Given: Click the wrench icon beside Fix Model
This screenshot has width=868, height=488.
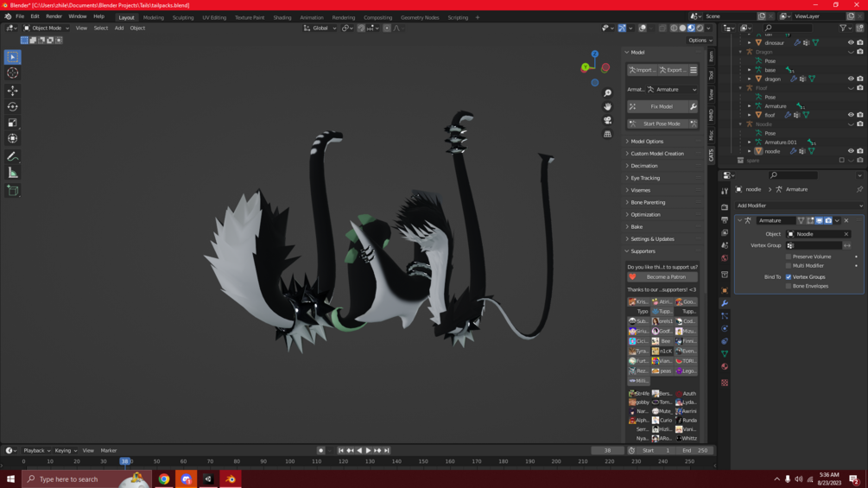Looking at the screenshot, I should point(693,106).
